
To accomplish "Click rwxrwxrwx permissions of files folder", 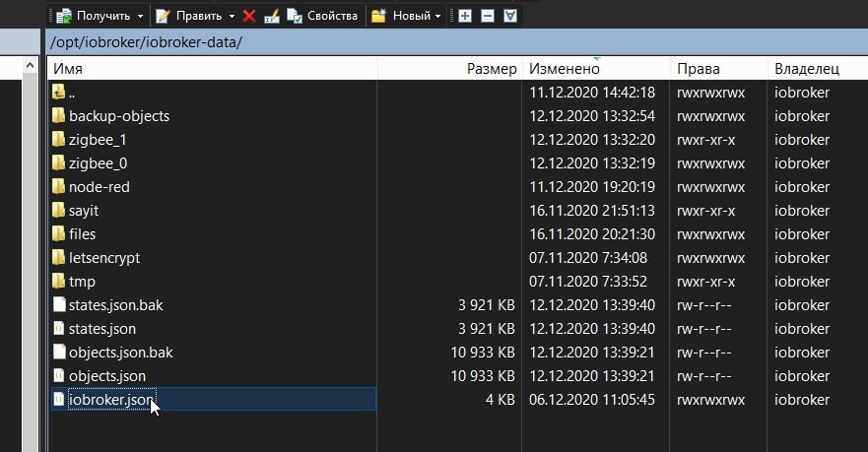I will pyautogui.click(x=710, y=234).
